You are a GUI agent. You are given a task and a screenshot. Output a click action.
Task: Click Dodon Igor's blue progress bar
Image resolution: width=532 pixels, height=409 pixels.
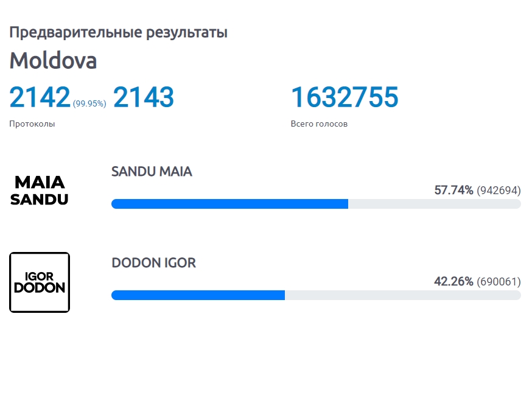tap(198, 295)
